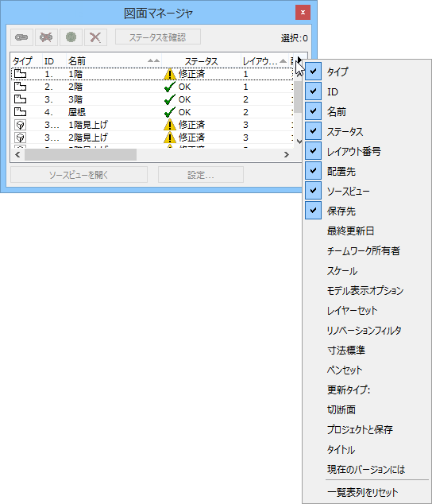Click the warning icon in 1階見上げ row
This screenshot has width=432, height=504.
170,125
